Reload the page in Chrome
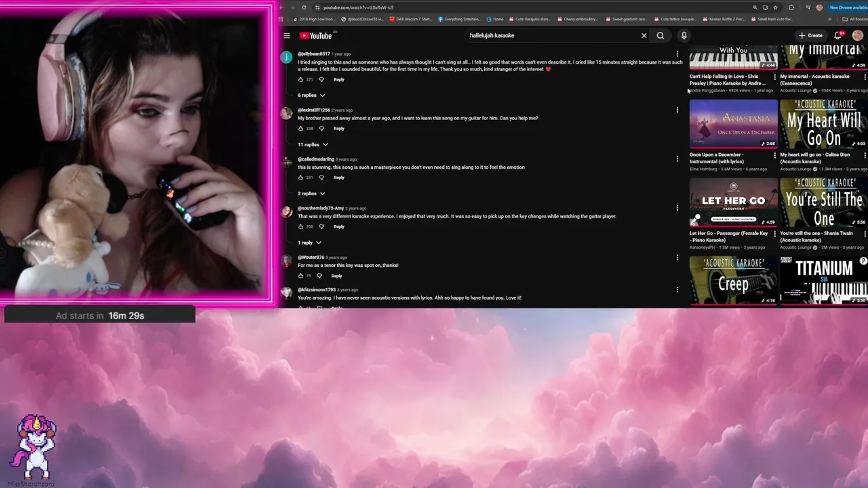This screenshot has height=488, width=868. [304, 7]
